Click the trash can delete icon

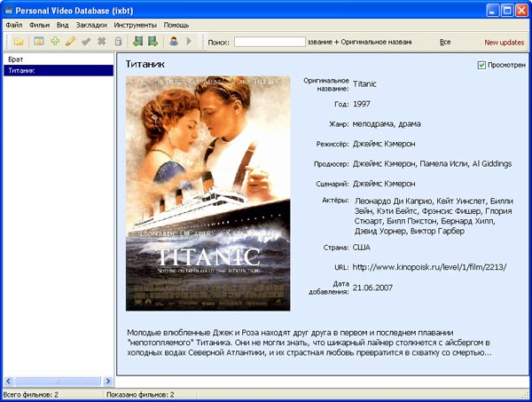(x=118, y=42)
